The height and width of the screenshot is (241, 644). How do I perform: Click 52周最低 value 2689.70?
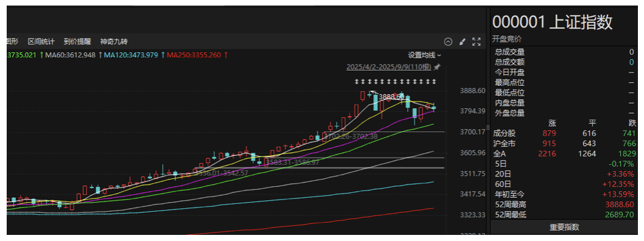[x=620, y=215]
